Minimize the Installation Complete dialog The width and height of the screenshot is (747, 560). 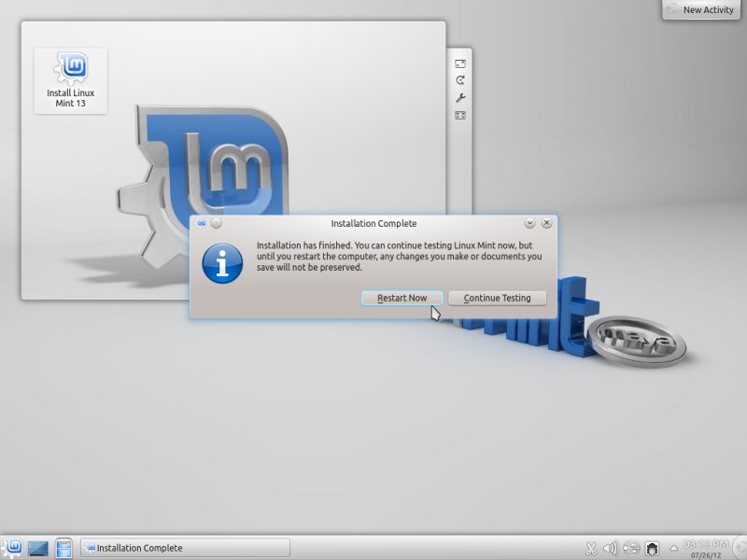[x=529, y=223]
